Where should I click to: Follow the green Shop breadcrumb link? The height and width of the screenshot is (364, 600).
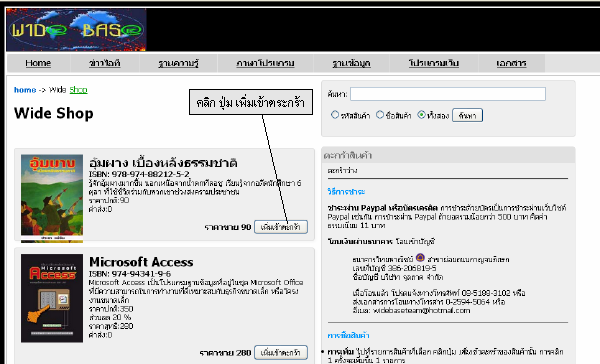pyautogui.click(x=78, y=90)
